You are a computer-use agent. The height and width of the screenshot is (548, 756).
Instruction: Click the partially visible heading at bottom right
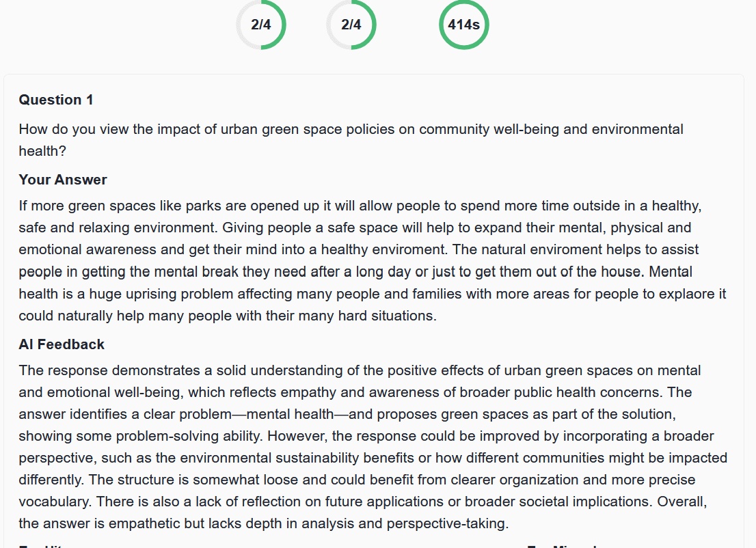(x=562, y=546)
